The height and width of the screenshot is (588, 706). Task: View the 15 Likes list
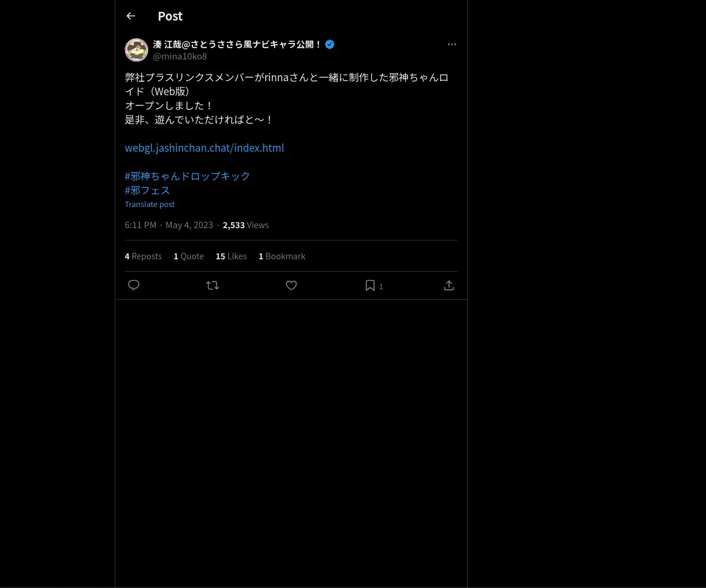[231, 256]
